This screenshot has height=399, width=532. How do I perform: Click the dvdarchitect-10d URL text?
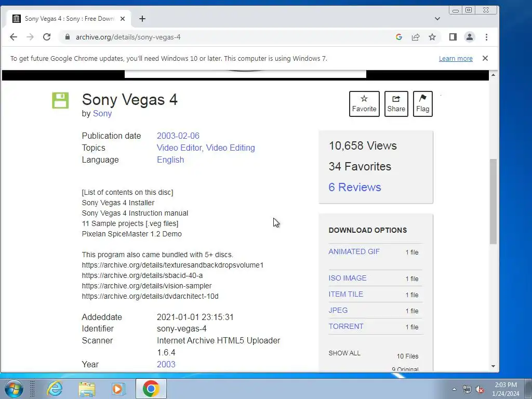coord(150,296)
